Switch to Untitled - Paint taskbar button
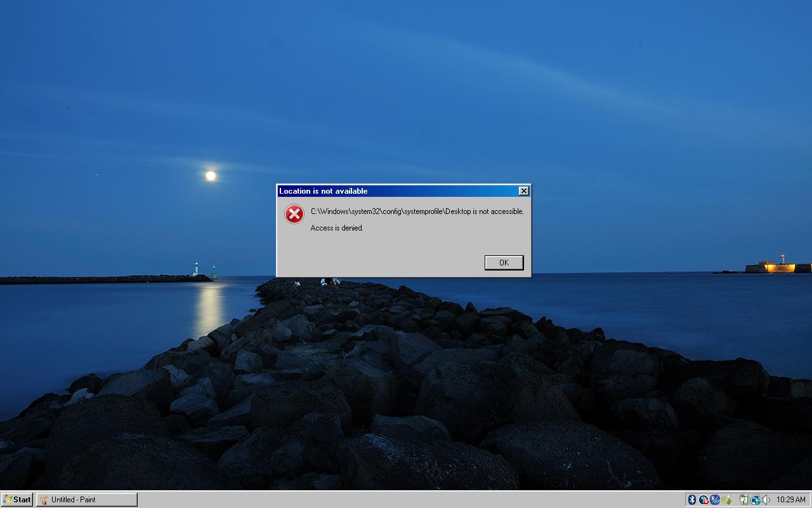Image resolution: width=812 pixels, height=508 pixels. 86,500
